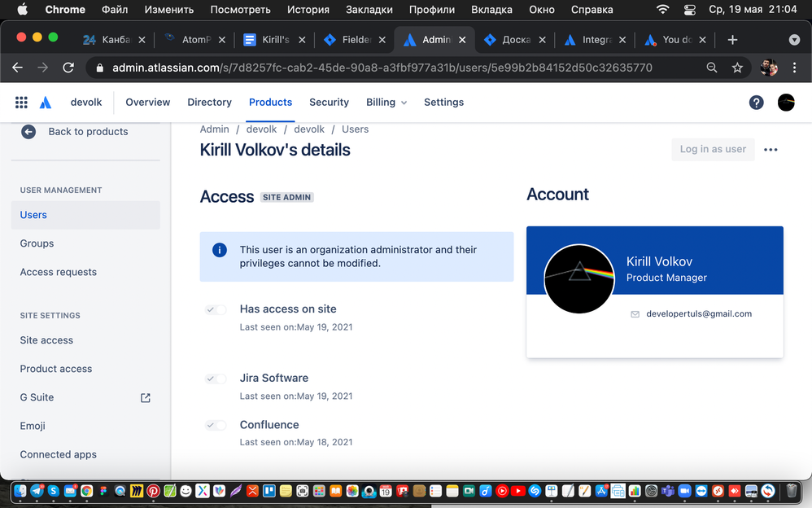Open Groups in the sidebar
The height and width of the screenshot is (508, 812).
click(37, 243)
